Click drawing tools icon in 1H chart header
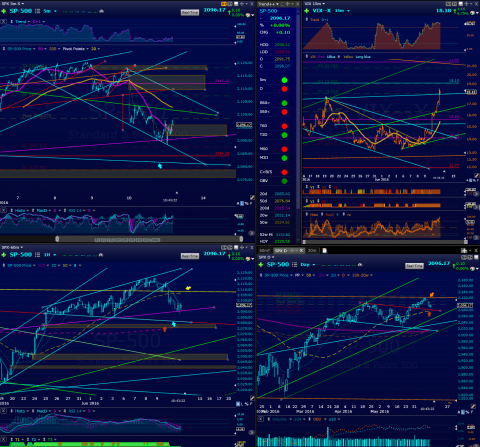The image size is (480, 447). (101, 255)
